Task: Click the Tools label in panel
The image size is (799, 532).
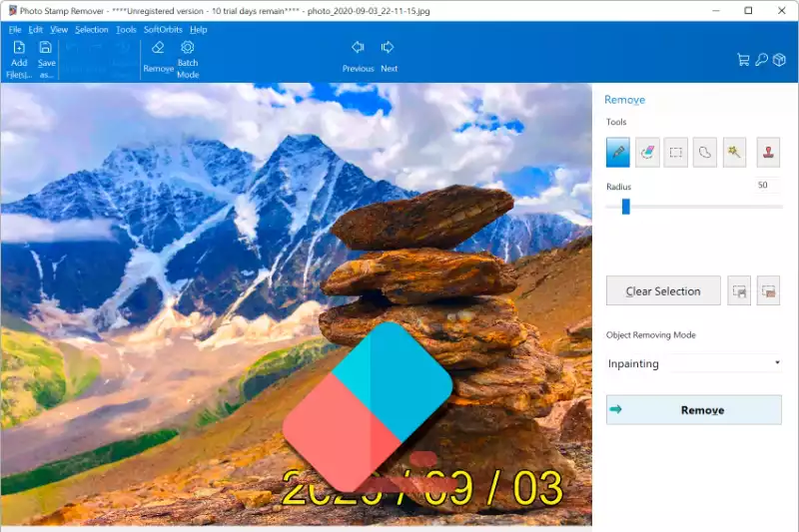Action: (616, 122)
